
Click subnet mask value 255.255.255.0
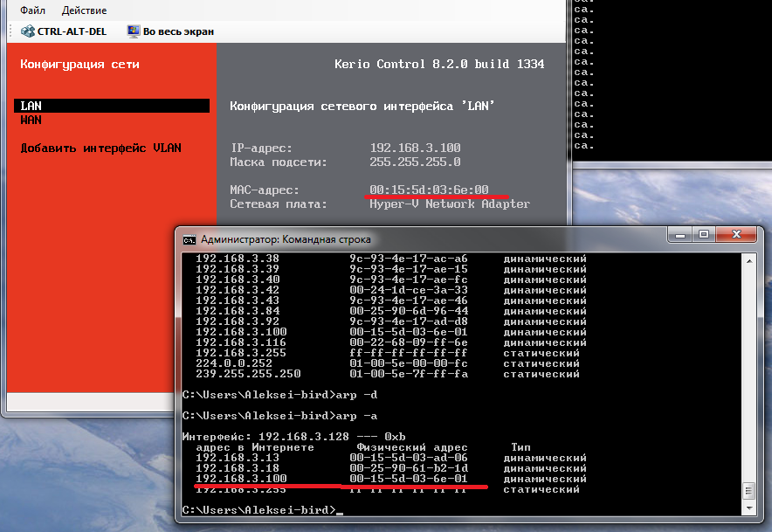coord(415,162)
